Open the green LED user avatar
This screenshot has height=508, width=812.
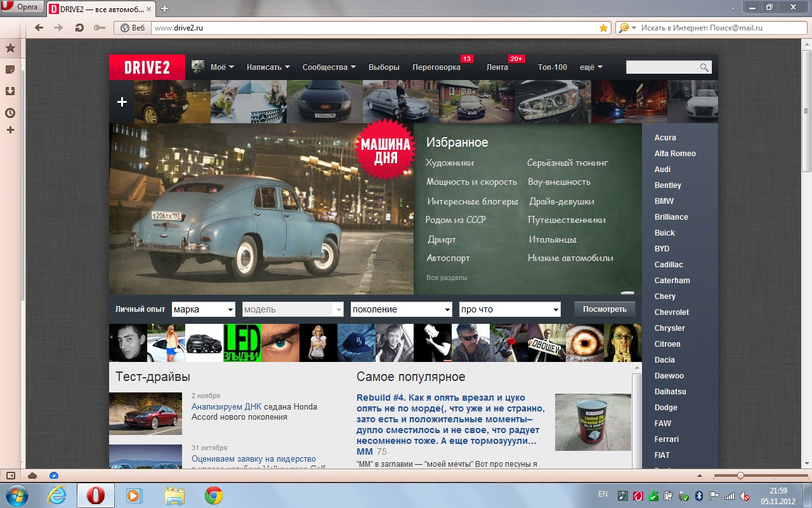coord(242,343)
